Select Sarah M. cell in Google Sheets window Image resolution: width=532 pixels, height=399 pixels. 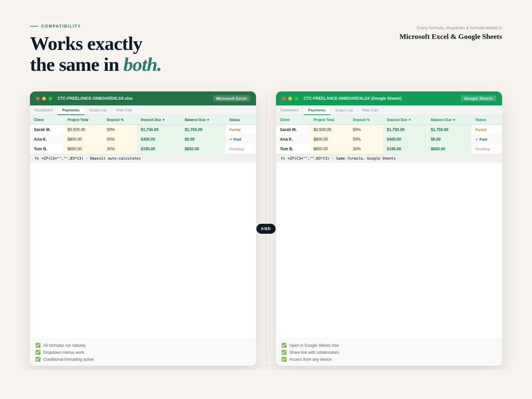coord(293,130)
